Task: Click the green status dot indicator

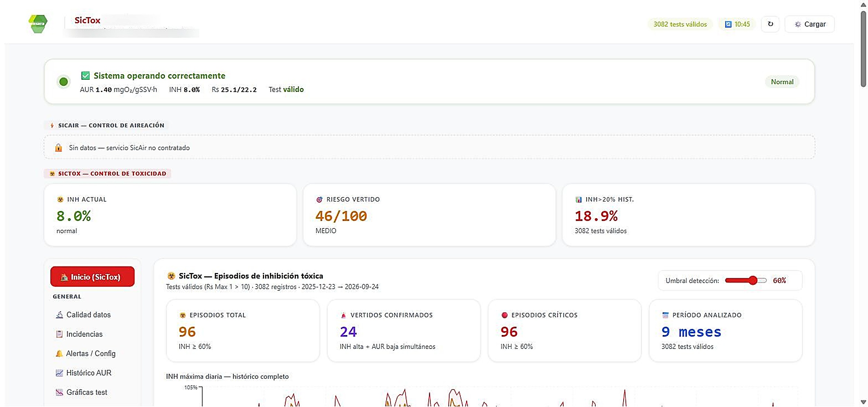Action: (x=63, y=82)
